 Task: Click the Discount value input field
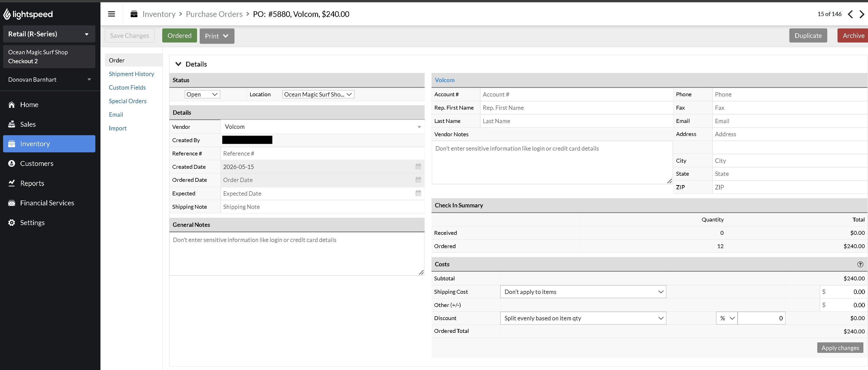click(x=761, y=318)
